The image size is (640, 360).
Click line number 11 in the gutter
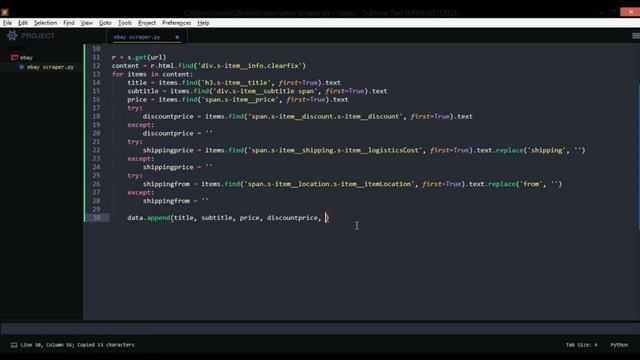pos(96,57)
